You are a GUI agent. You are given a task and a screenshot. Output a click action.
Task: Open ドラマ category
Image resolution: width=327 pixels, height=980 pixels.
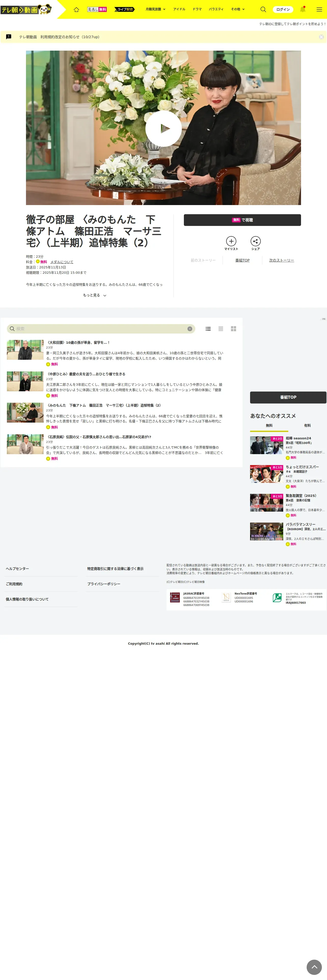coord(197,9)
